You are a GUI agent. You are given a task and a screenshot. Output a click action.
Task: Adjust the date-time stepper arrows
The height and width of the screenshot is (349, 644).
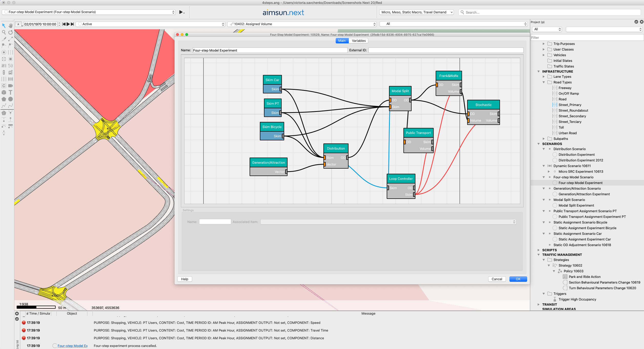(59, 24)
